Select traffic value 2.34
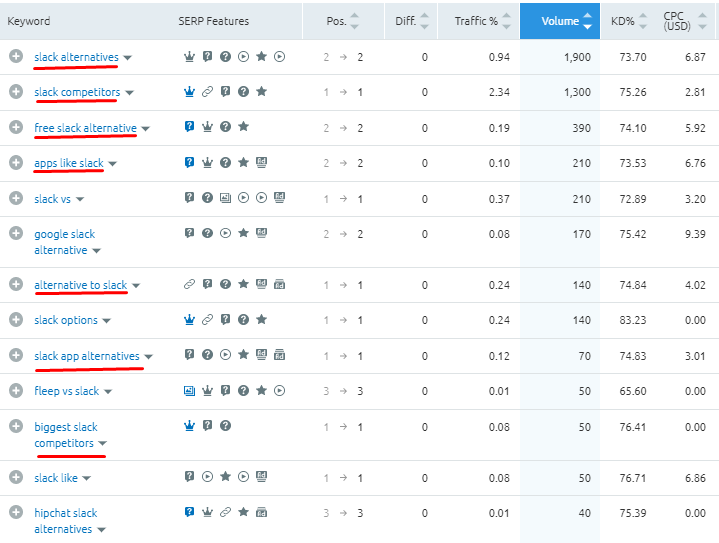Screen dimensions: 719x543 (499, 92)
